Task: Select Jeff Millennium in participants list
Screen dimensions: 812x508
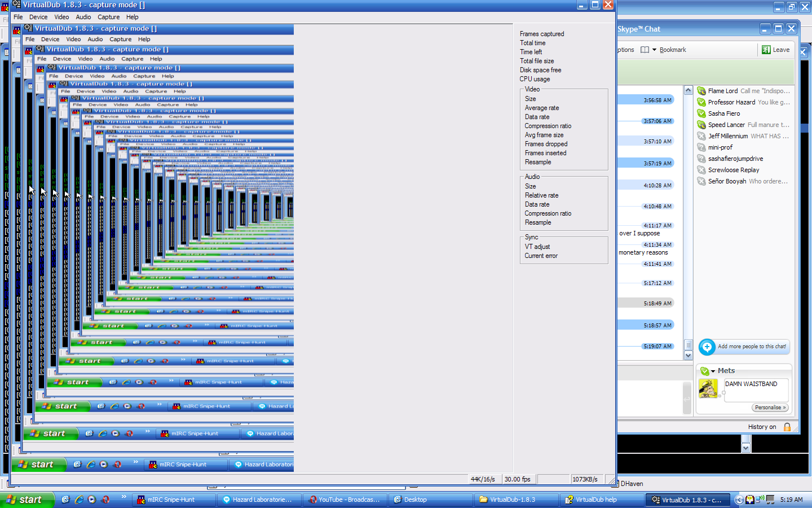Action: click(728, 136)
